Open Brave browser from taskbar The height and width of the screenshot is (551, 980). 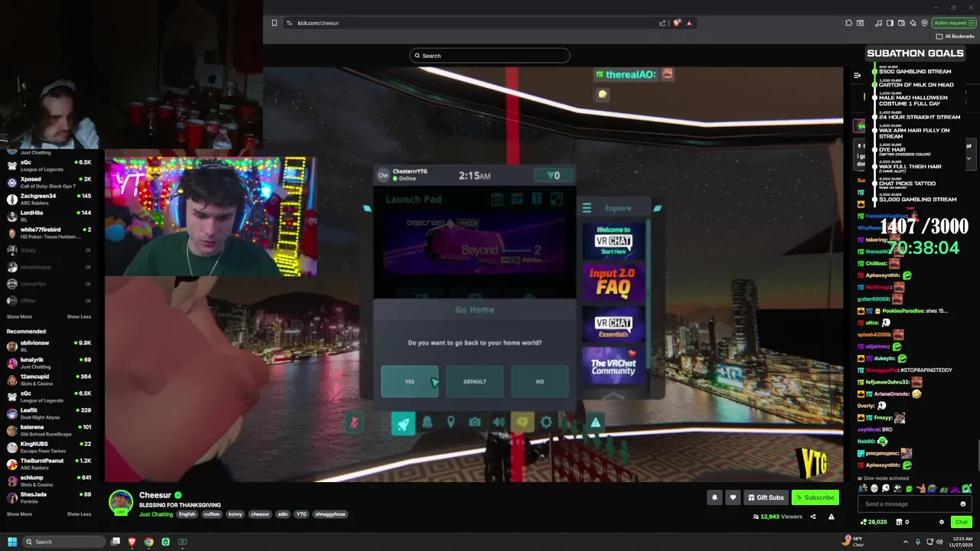point(132,542)
